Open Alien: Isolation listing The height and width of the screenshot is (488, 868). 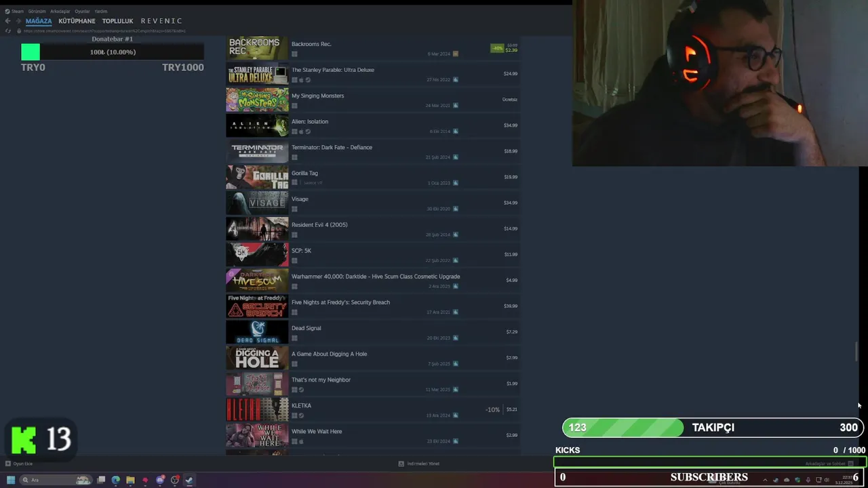(x=372, y=125)
